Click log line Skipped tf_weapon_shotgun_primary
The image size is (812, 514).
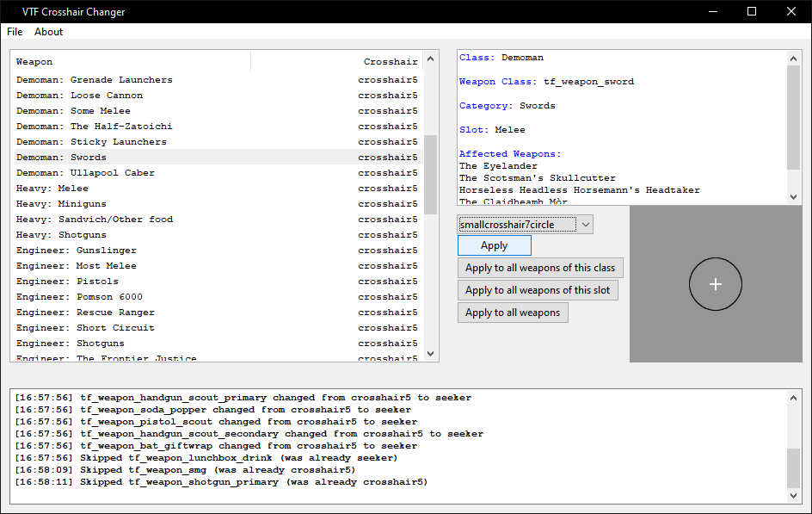pos(221,482)
